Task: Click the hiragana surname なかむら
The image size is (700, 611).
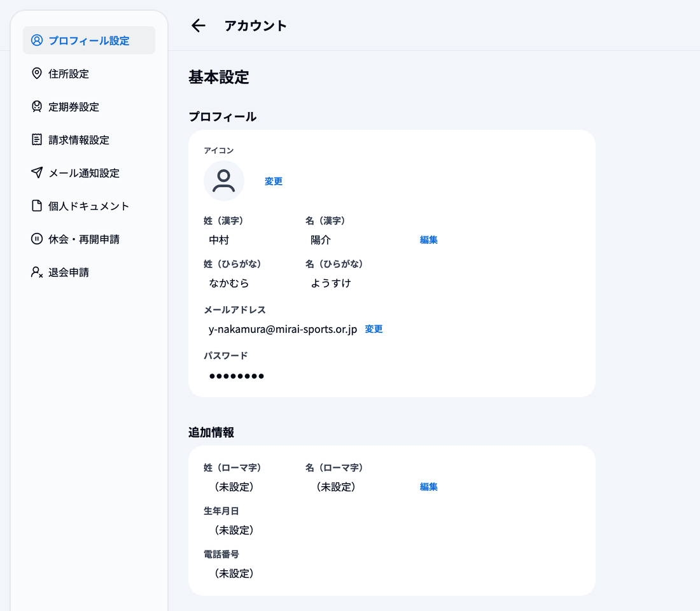Action: 228,283
